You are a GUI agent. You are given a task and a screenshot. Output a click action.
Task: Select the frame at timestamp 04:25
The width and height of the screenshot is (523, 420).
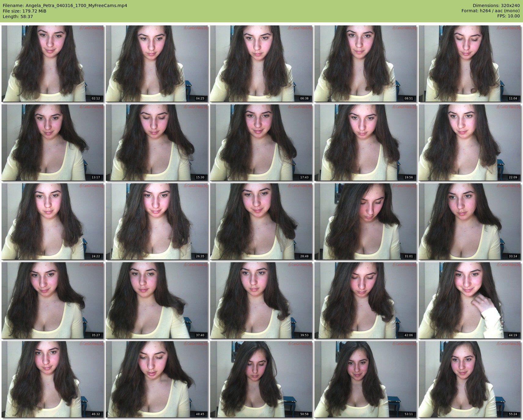[157, 63]
